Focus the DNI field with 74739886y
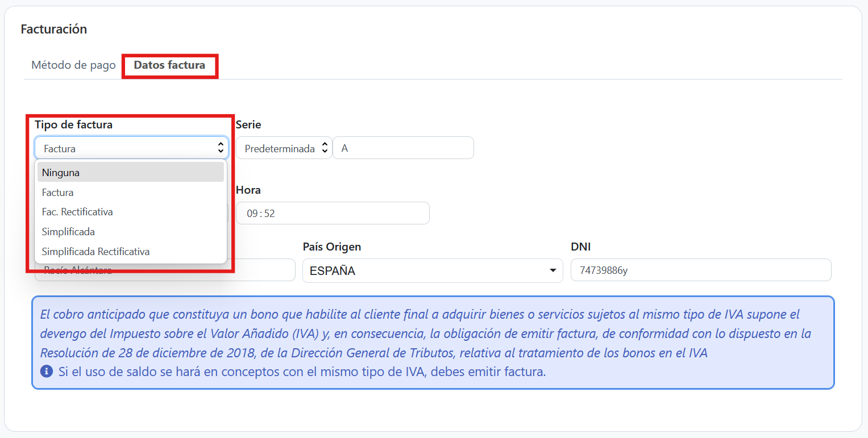The height and width of the screenshot is (438, 868). pos(700,270)
